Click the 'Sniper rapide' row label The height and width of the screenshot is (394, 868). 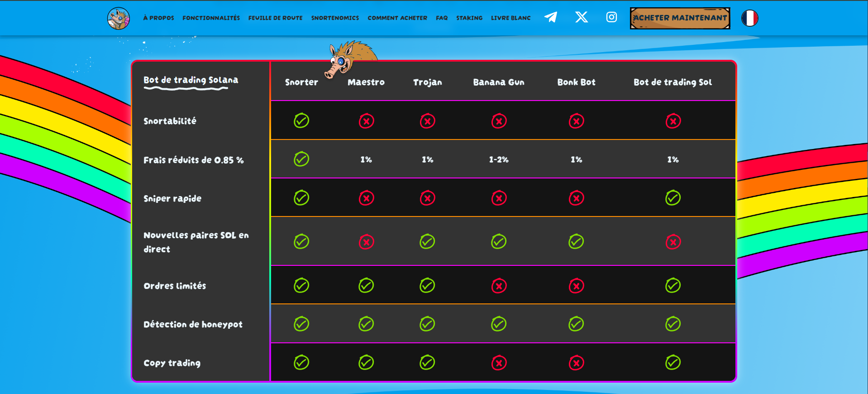tap(172, 198)
